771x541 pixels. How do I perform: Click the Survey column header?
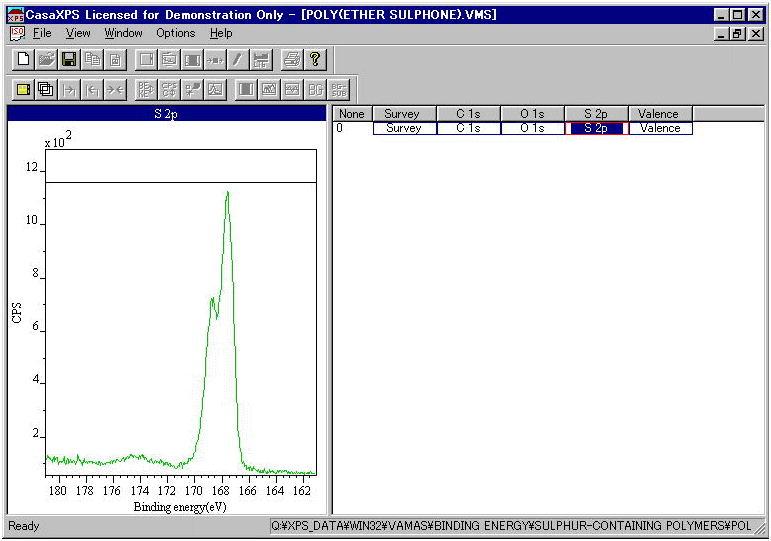[404, 114]
